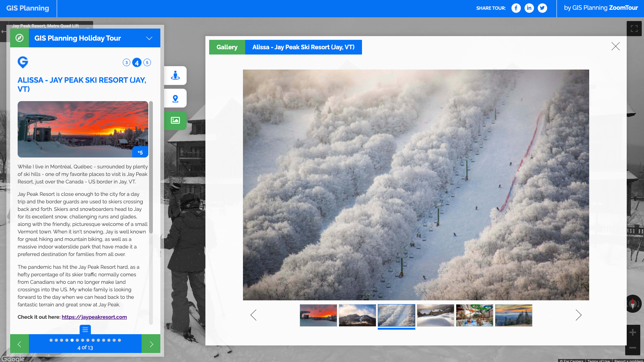Show the map location pin view
644x362 pixels.
click(175, 98)
